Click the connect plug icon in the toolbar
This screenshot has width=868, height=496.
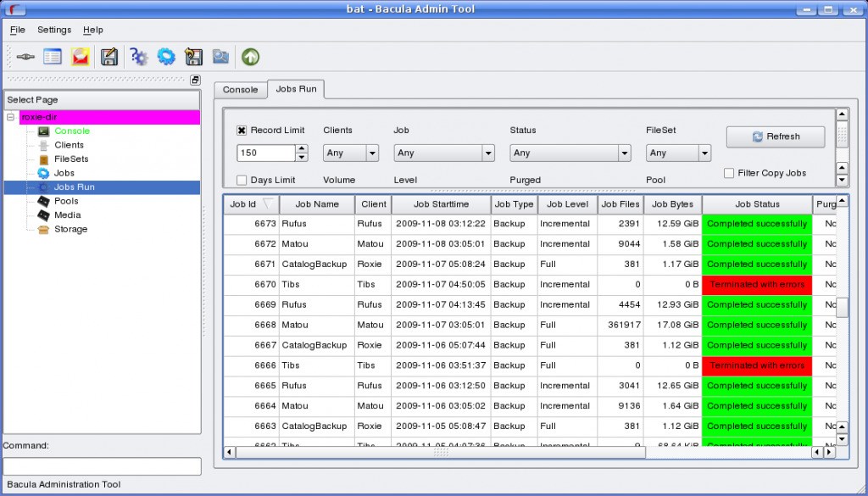pos(25,57)
